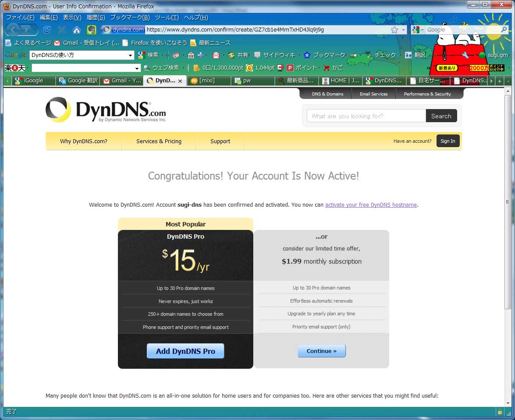
Task: Click the Evernote elephant icon
Action: tap(91, 30)
